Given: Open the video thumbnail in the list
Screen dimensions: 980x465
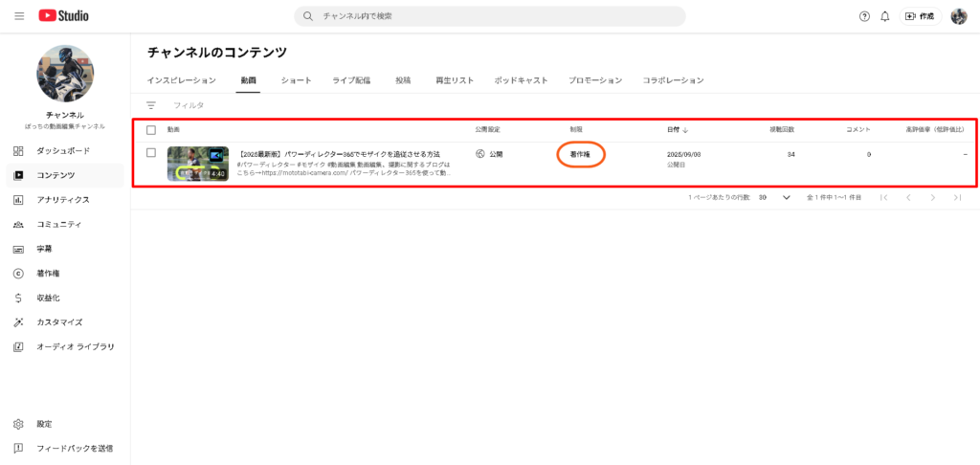Looking at the screenshot, I should (x=197, y=164).
